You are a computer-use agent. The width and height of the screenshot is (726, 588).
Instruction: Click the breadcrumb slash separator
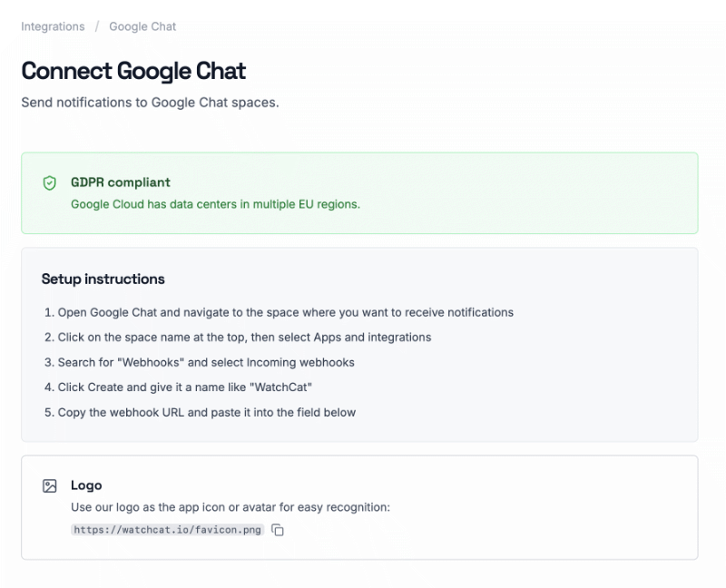click(97, 26)
